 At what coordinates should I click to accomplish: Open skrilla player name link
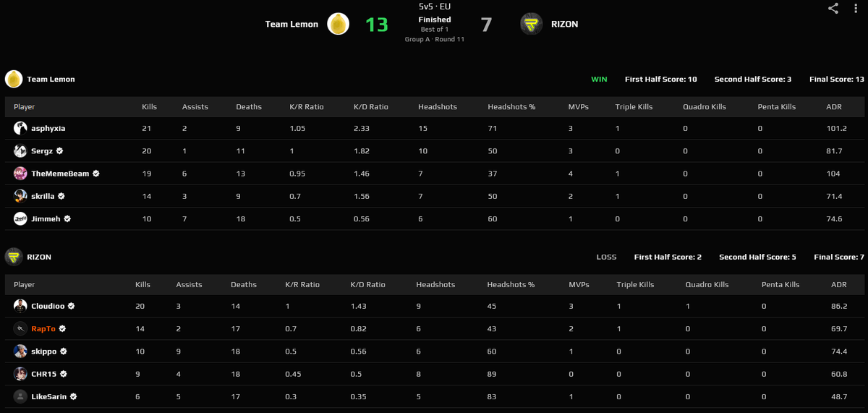(43, 196)
